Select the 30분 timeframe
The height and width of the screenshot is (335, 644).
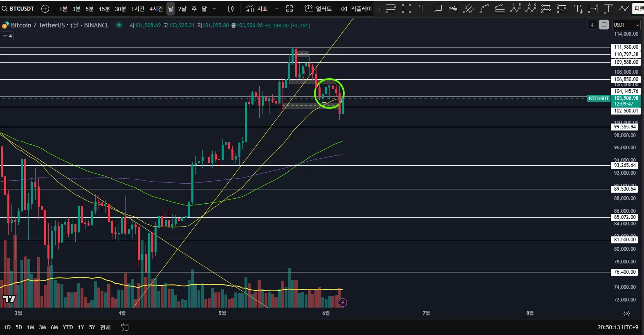(x=120, y=9)
